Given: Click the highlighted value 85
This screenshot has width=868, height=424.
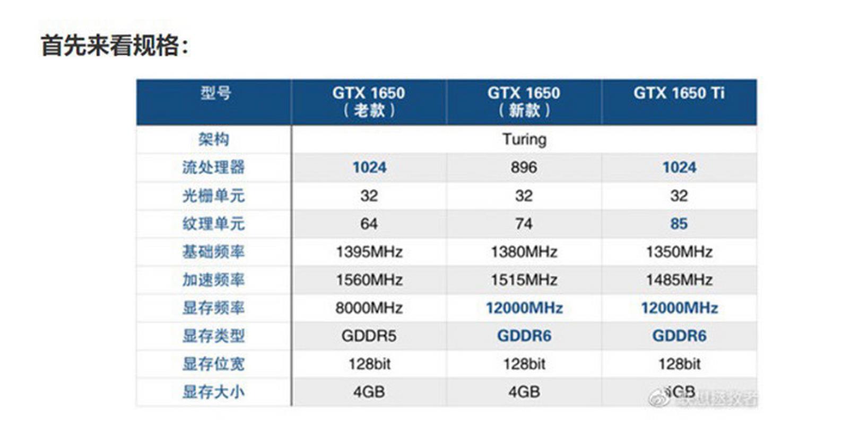Looking at the screenshot, I should click(x=679, y=224).
